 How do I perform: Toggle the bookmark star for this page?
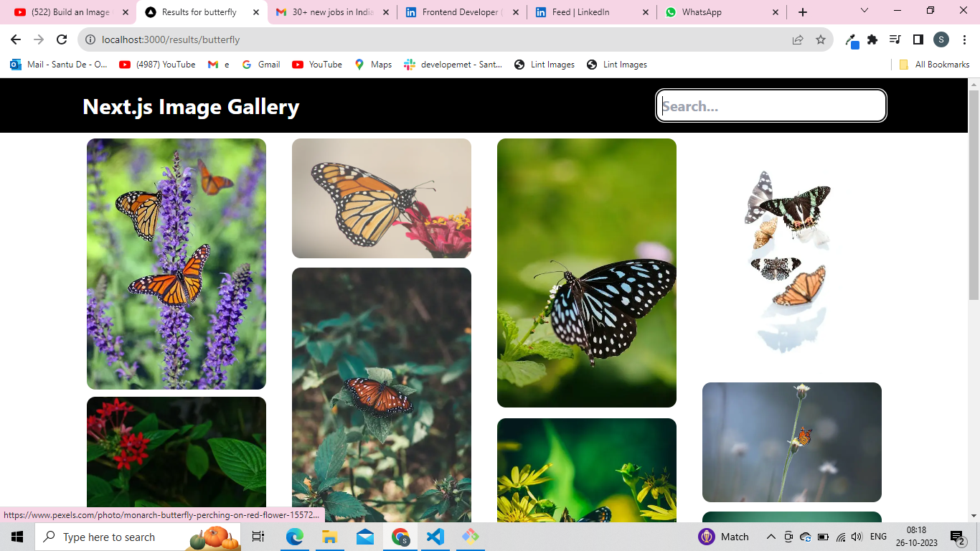tap(820, 39)
